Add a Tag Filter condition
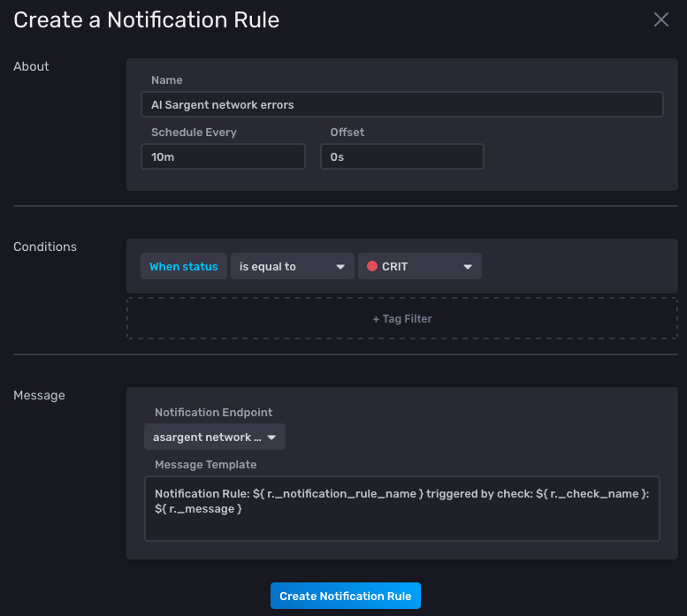Viewport: 687px width, 616px height. coord(402,319)
